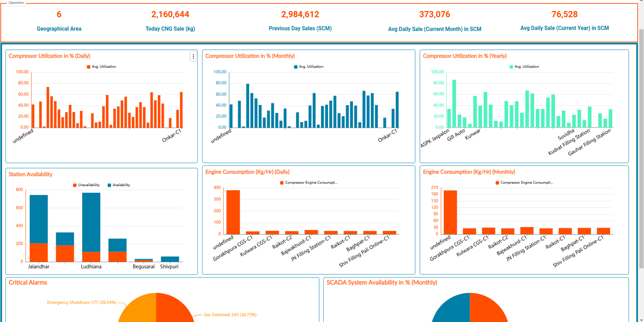The width and height of the screenshot is (644, 322).
Task: Toggle the Availability legend series
Action: [119, 185]
